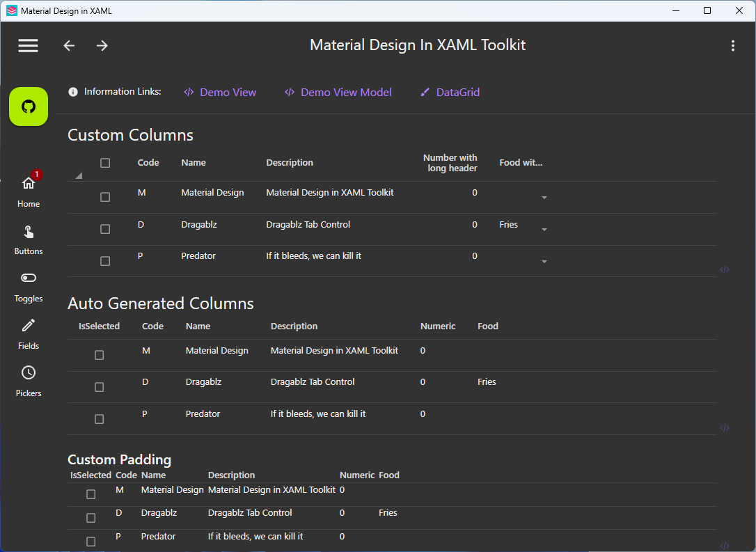
Task: Sort Custom Columns by Name header
Action: (194, 162)
